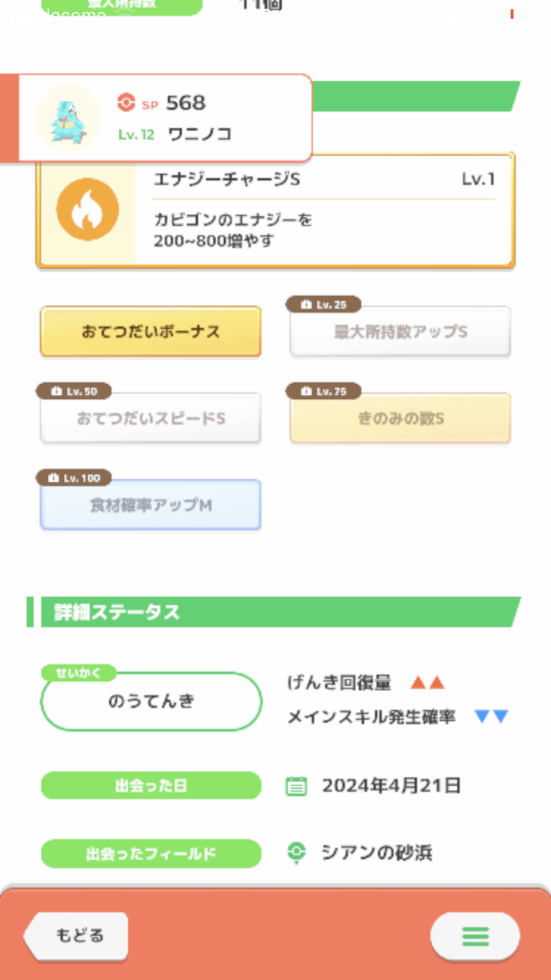Click the orange flame skill icon
Viewport: 551px width, 980px height.
tap(87, 209)
